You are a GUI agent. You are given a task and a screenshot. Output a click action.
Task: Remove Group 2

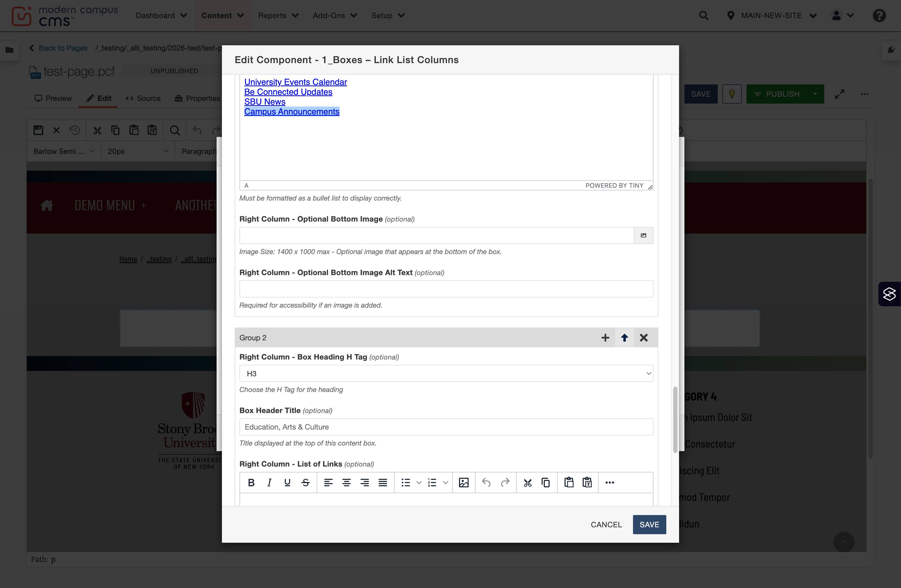pos(644,337)
